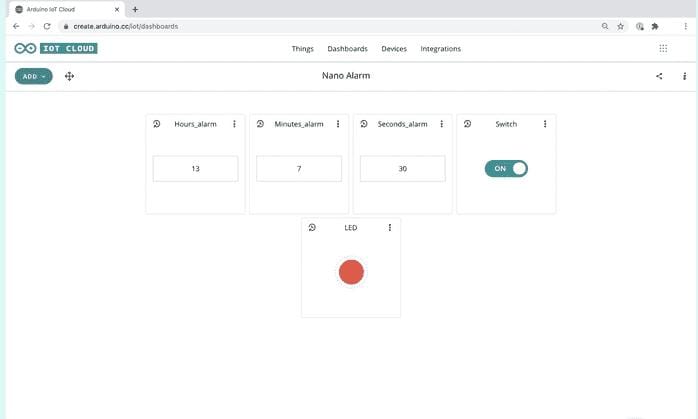Screen dimensions: 698x419
Task: Click the Hours_alarm value field showing 13
Action: 195,169
